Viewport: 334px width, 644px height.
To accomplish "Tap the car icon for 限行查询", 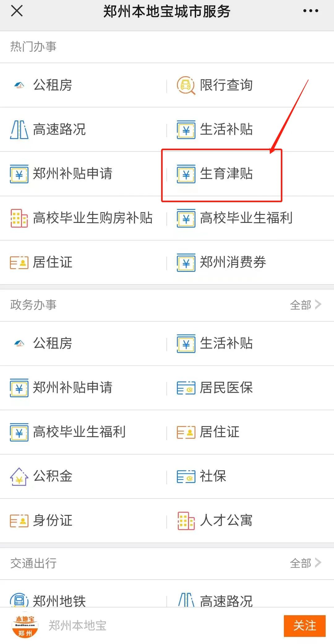I will click(186, 85).
